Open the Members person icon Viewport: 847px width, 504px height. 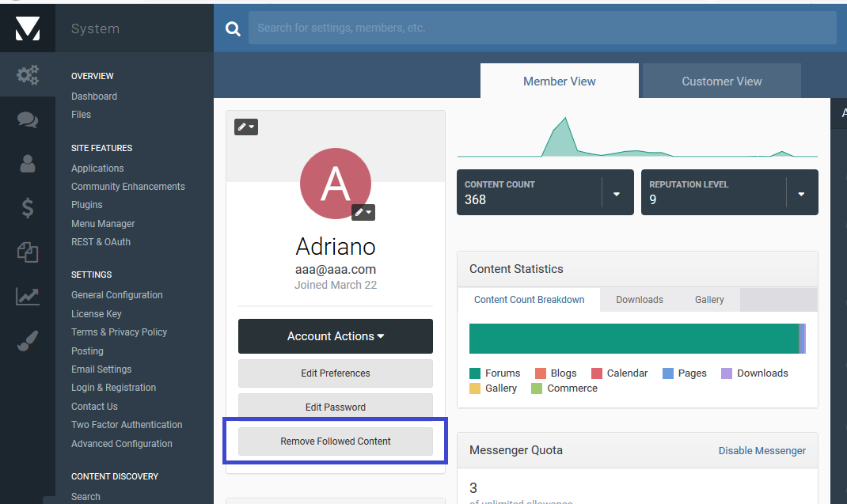(x=28, y=164)
